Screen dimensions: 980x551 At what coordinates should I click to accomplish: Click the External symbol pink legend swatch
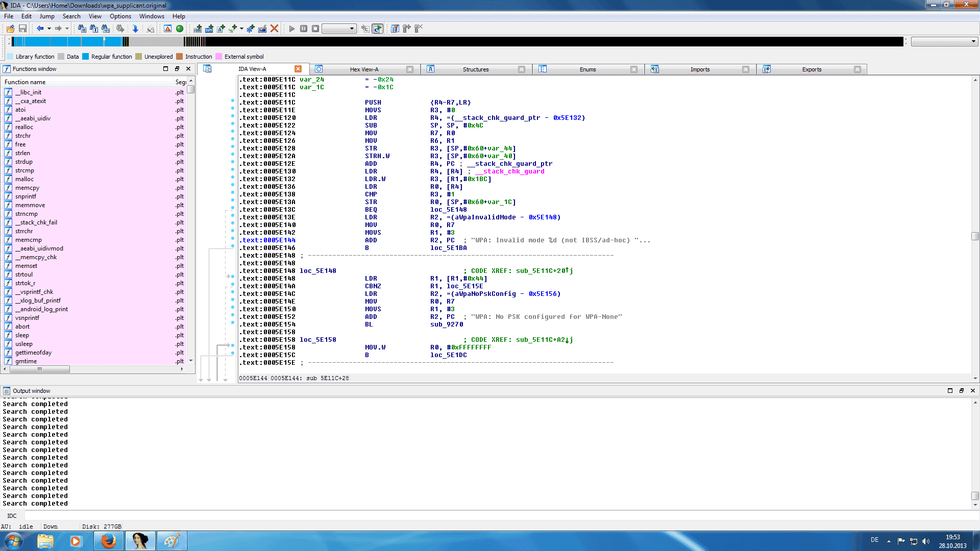[x=218, y=57]
